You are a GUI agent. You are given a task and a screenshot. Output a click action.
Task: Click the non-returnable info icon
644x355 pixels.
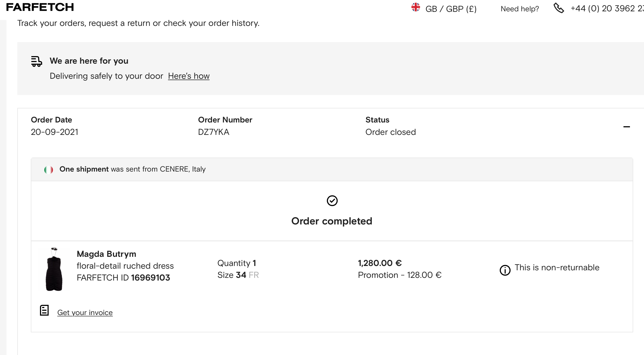click(x=505, y=270)
